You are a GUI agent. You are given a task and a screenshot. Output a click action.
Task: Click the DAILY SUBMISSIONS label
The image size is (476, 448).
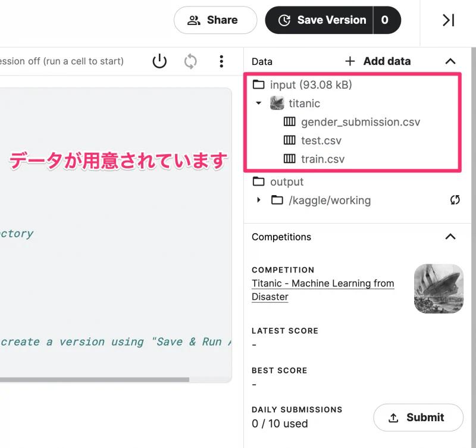(x=297, y=409)
